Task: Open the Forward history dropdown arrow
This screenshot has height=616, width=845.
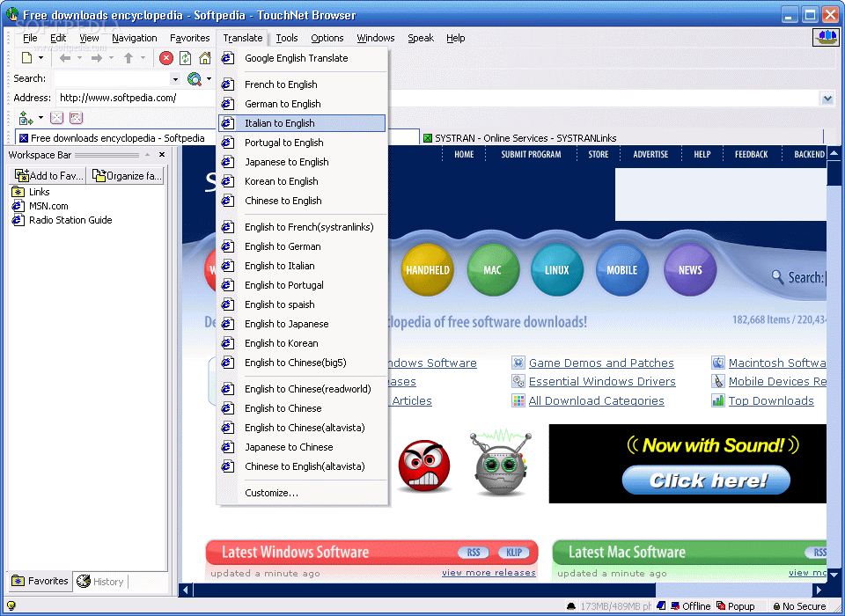Action: 111,58
